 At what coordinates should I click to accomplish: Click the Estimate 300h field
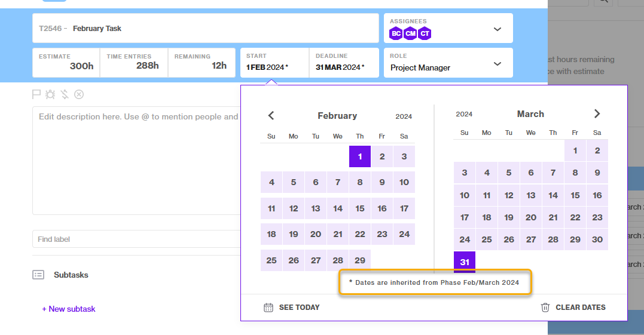click(66, 63)
